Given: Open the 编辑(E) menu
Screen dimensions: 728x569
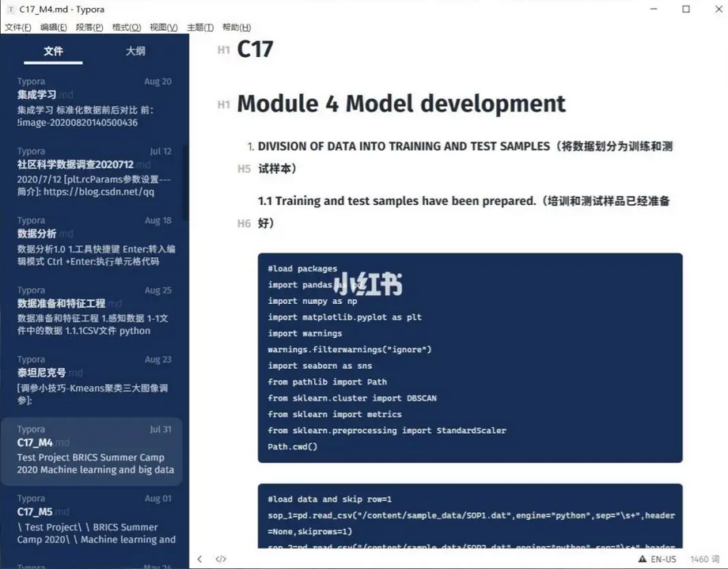Looking at the screenshot, I should pyautogui.click(x=53, y=28).
